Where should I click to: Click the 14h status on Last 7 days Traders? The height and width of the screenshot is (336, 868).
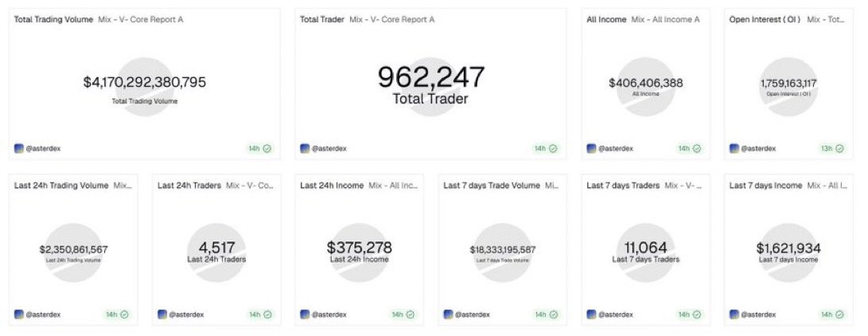[x=689, y=315]
